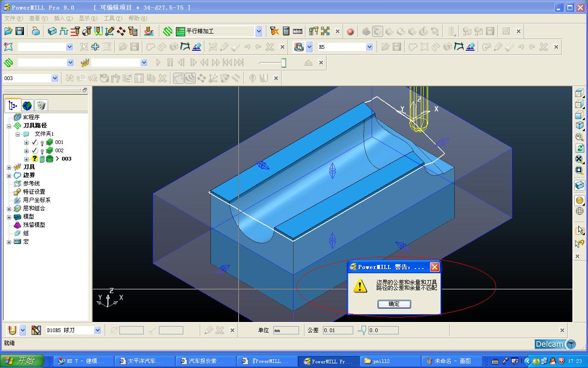
Task: Toggle the wireframe sphere display icon
Action: tap(579, 212)
